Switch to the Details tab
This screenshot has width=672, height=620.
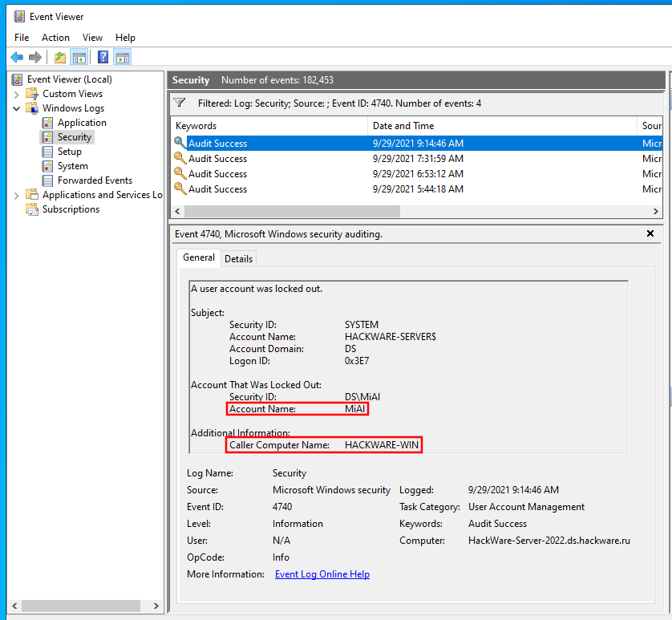(x=238, y=258)
